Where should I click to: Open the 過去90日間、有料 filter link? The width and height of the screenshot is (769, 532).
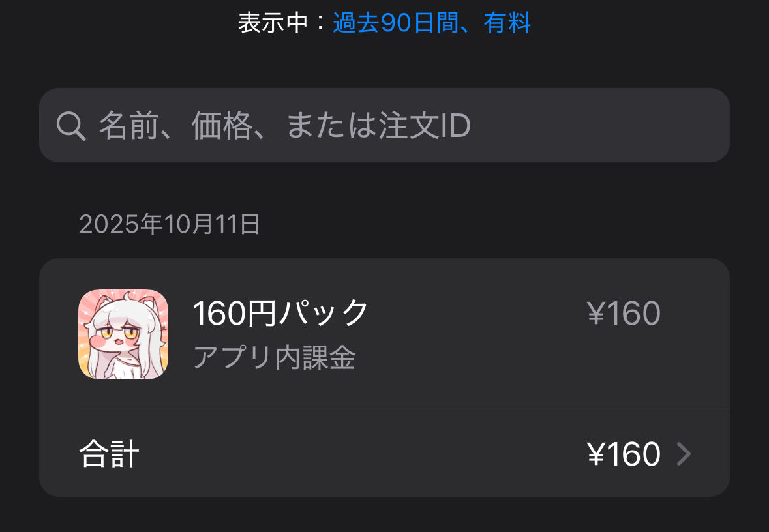pyautogui.click(x=432, y=23)
